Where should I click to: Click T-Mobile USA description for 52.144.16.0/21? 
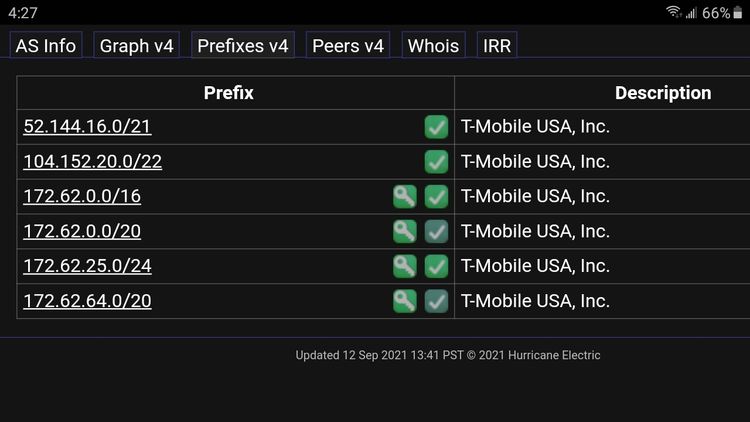(x=535, y=126)
